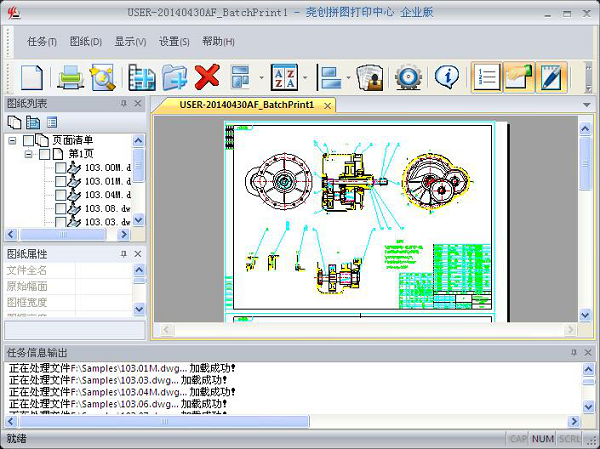This screenshot has height=449, width=600.
Task: Click the printer icon in toolbar
Action: [x=70, y=77]
